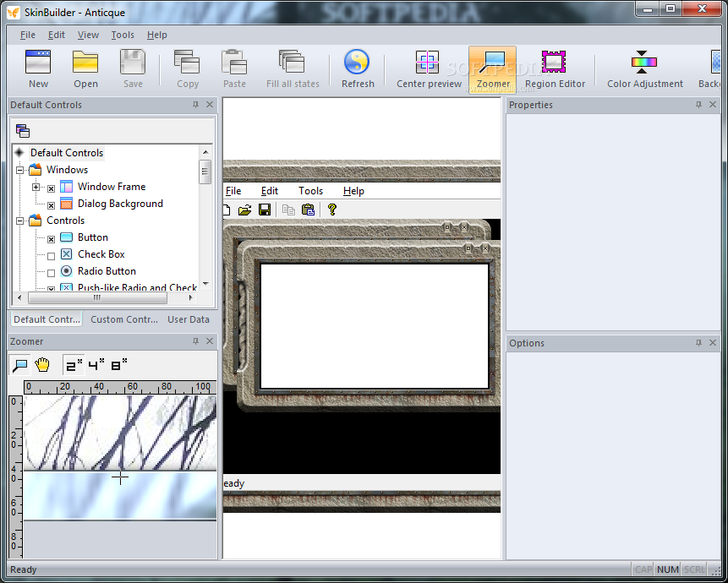
Task: Select the Zoomer magnifier tool in the Zoomer panel
Action: click(20, 366)
